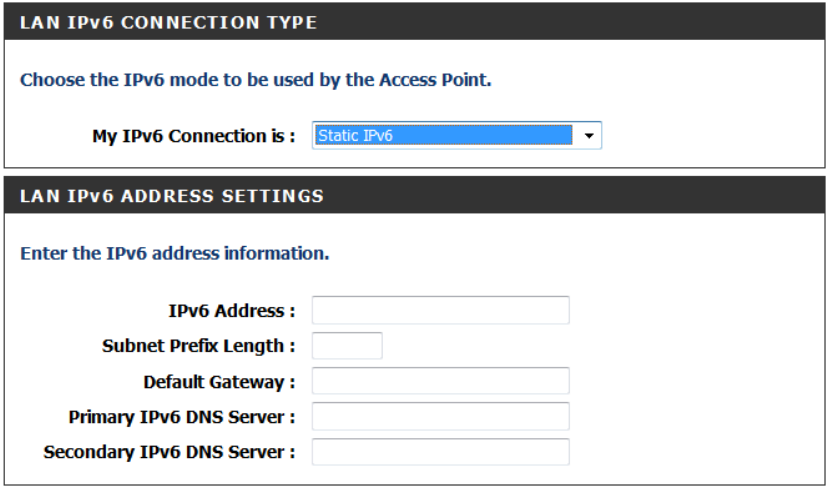The image size is (832, 492).
Task: Click the Secondary IPv6 DNS Server label
Action: tap(169, 453)
